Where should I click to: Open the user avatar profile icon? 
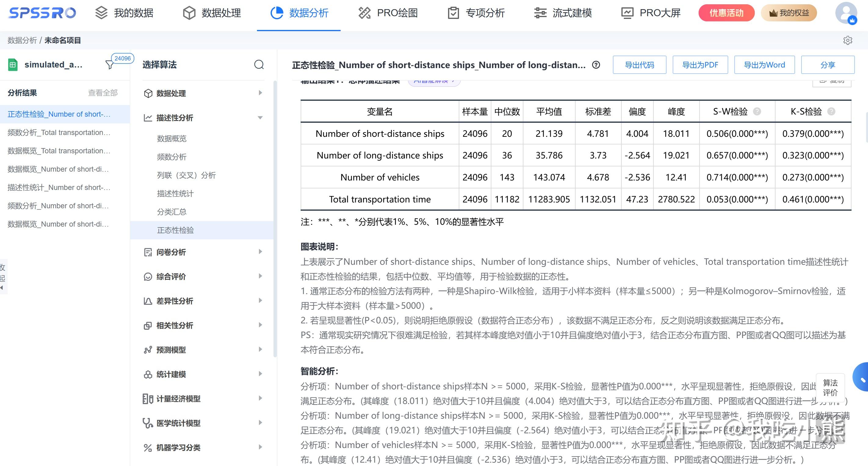[x=846, y=13]
